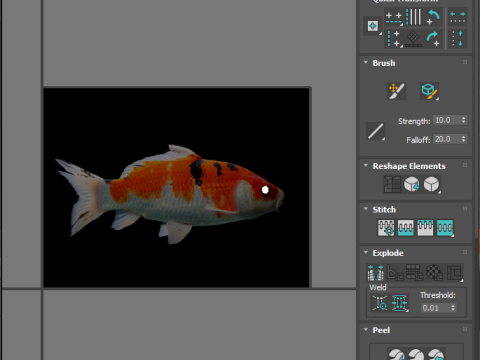Click Stitch to Source icon
This screenshot has width=480, height=360.
(x=425, y=228)
